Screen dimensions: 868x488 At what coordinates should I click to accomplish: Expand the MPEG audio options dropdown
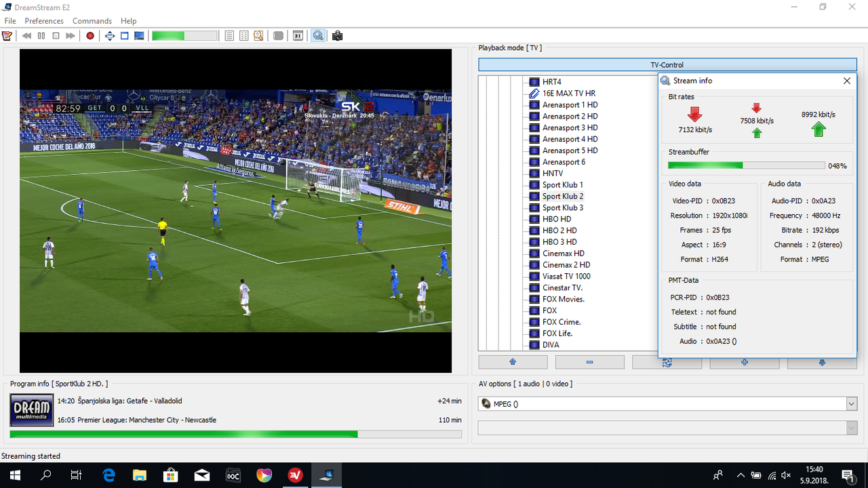tap(852, 404)
